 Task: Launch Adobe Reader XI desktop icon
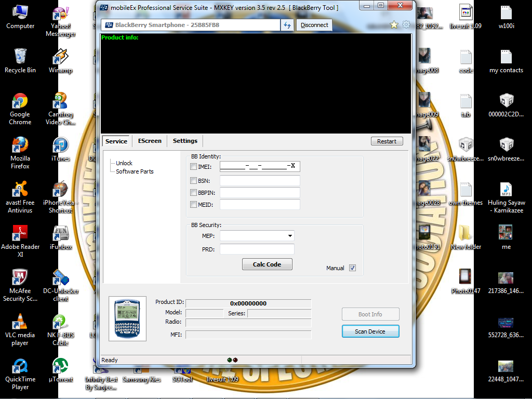click(x=20, y=241)
